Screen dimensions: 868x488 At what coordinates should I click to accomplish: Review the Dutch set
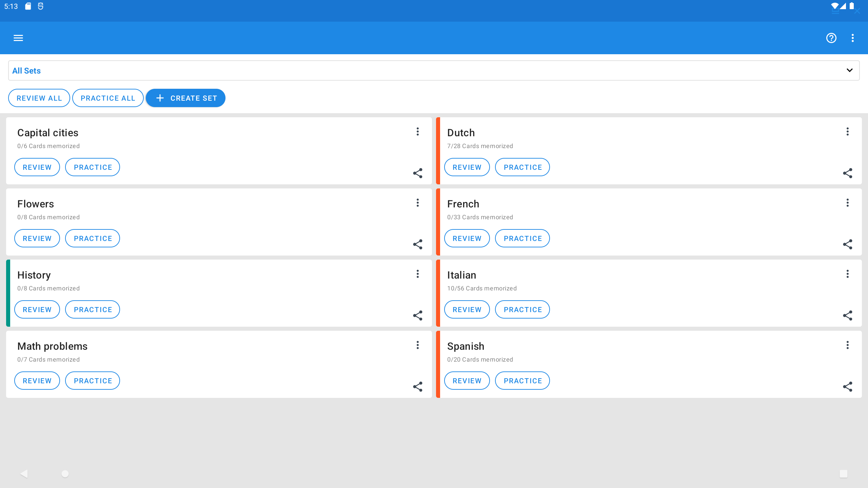coord(467,167)
